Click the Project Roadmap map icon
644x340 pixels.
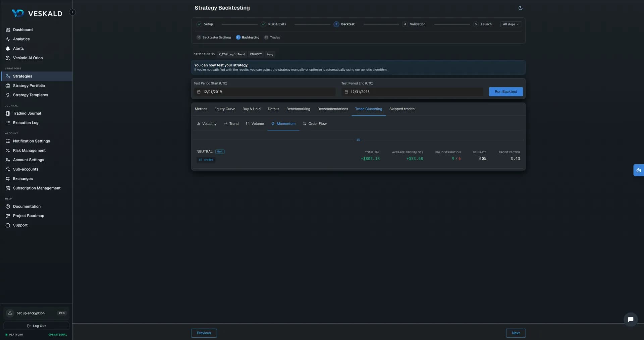[8, 216]
